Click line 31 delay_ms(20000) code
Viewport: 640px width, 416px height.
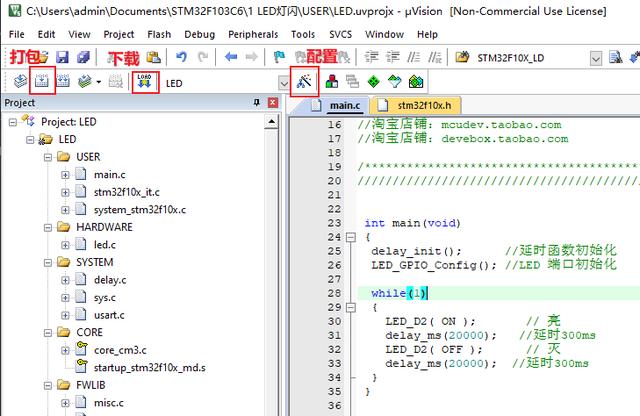tap(441, 336)
